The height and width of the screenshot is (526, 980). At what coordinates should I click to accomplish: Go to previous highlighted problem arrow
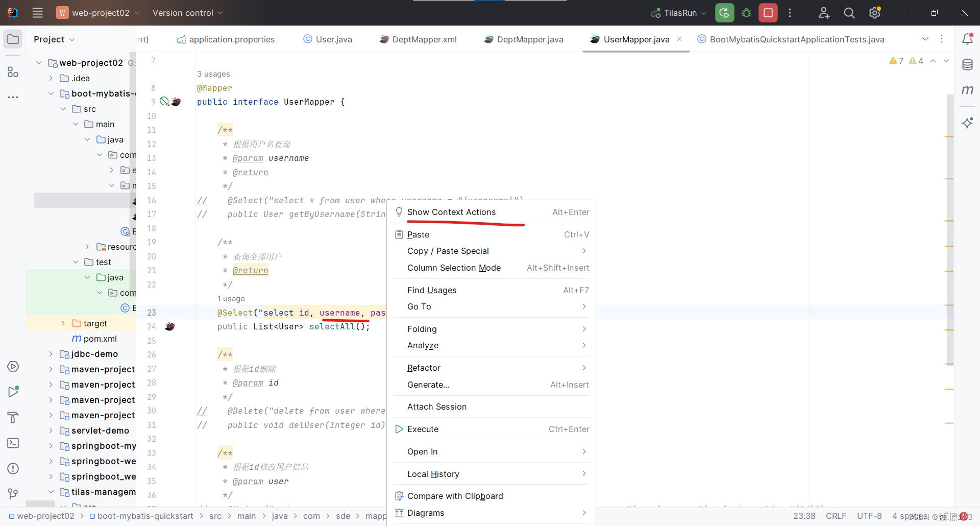point(933,61)
